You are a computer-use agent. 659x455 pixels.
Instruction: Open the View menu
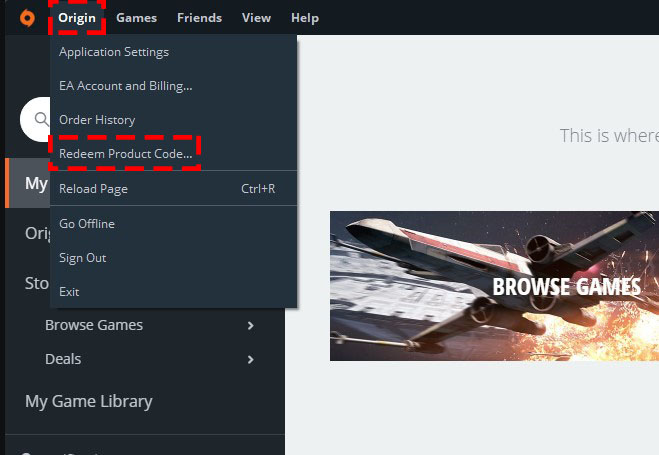(x=256, y=18)
